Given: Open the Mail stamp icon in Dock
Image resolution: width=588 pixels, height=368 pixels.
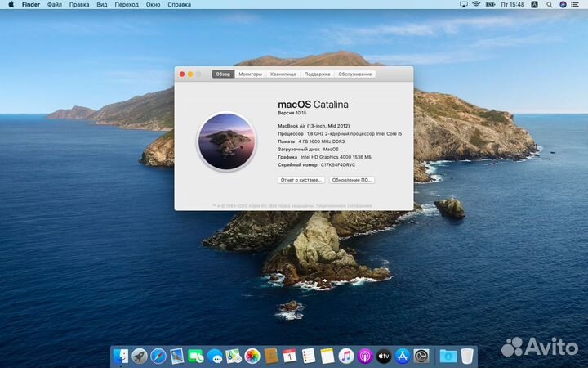Looking at the screenshot, I should pyautogui.click(x=177, y=356).
